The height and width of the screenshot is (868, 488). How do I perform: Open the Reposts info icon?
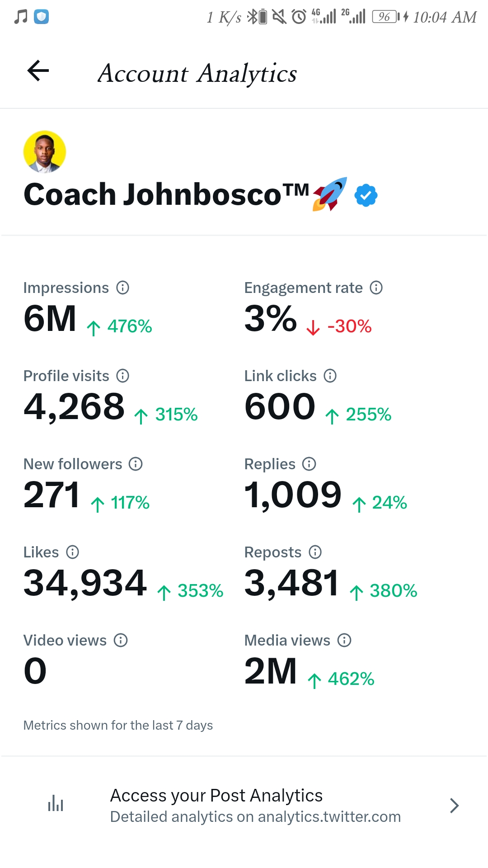click(315, 552)
